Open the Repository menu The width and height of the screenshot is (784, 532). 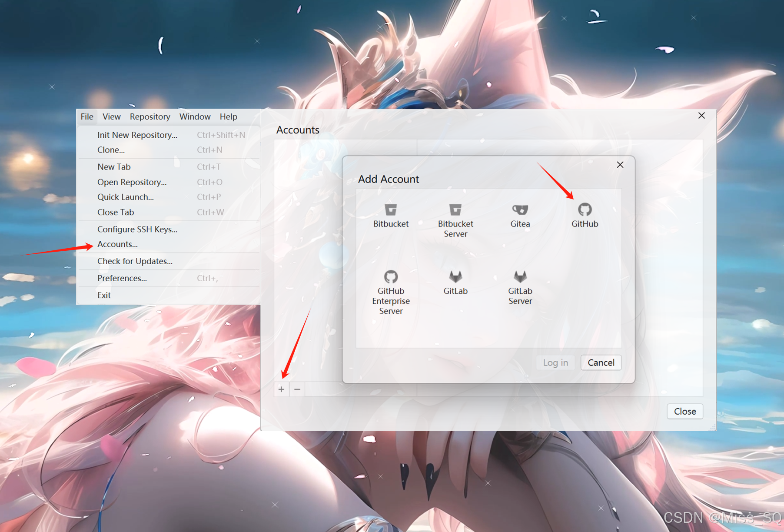150,116
